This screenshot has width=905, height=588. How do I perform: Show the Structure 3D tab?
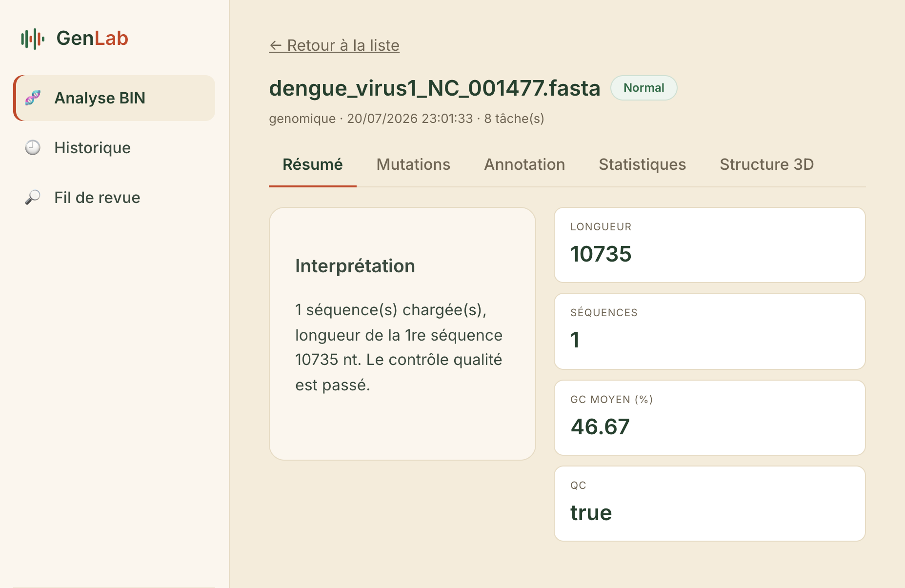(767, 164)
